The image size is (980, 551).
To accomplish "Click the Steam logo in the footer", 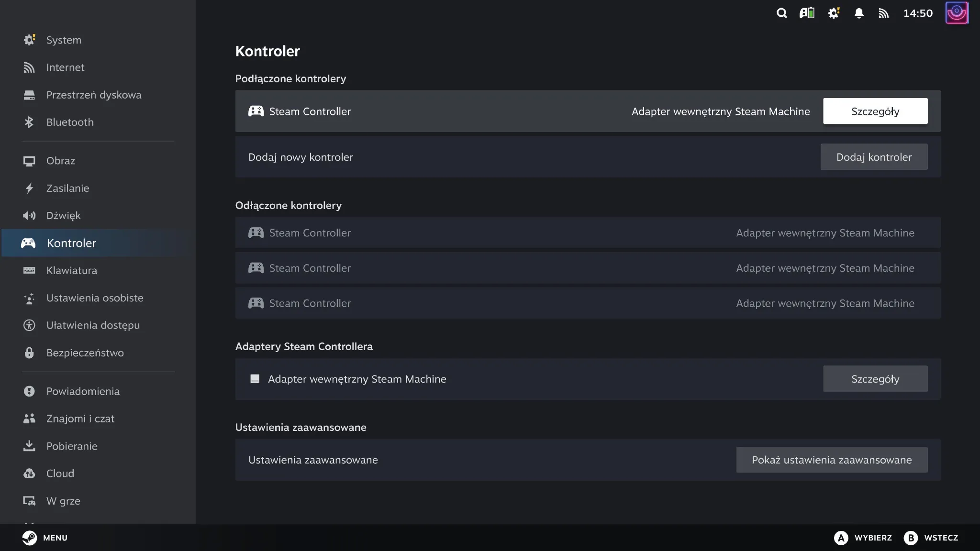I will click(29, 538).
